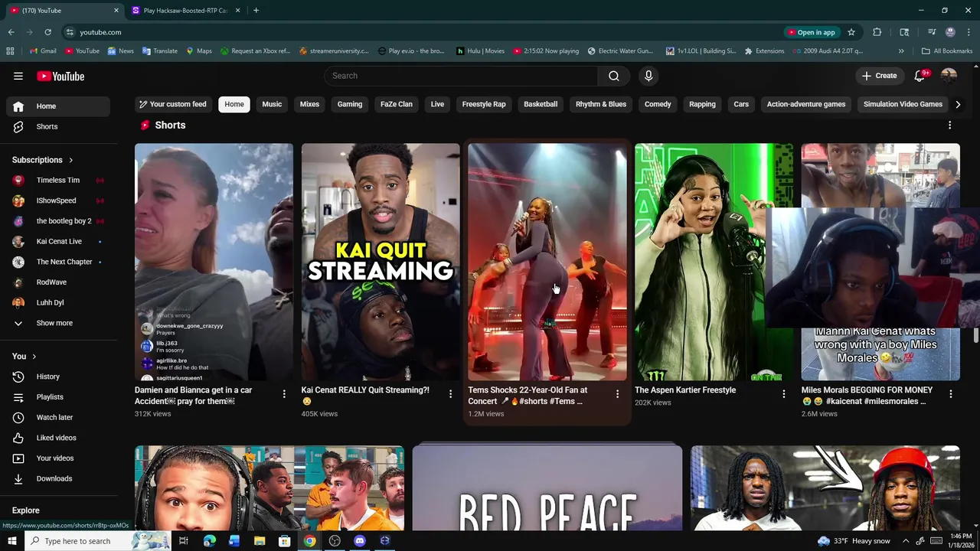This screenshot has height=551, width=980.
Task: Click the Windows taskbar search box
Action: click(97, 541)
